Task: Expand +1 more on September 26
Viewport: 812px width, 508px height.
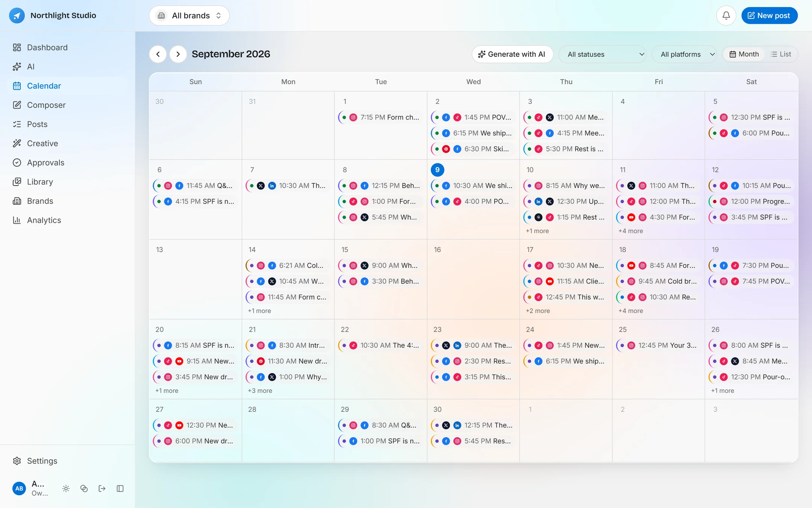Action: [723, 391]
